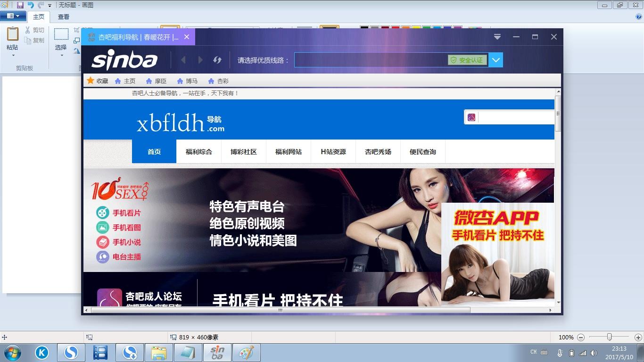Image resolution: width=644 pixels, height=362 pixels.
Task: Click the xbfldh.com site logo
Action: 180,123
